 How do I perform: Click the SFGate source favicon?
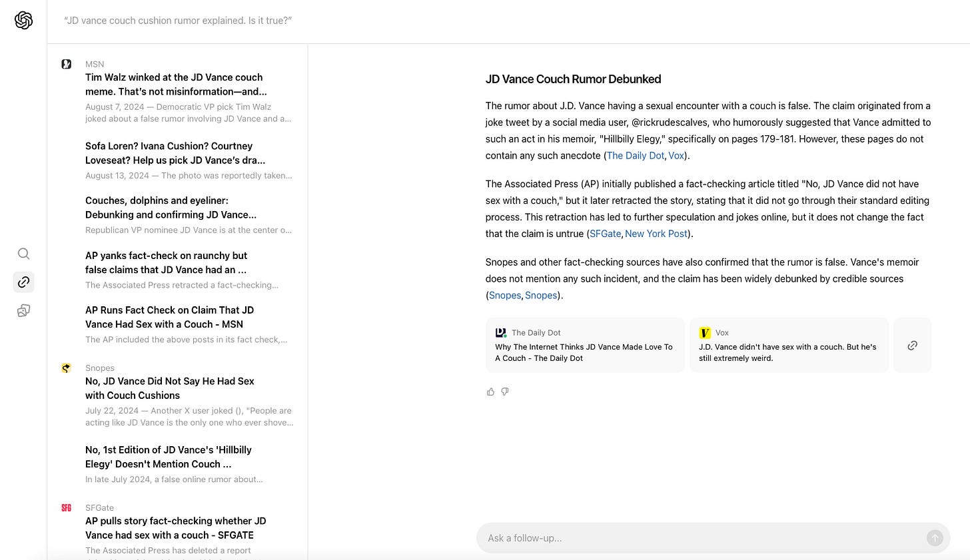coord(67,507)
